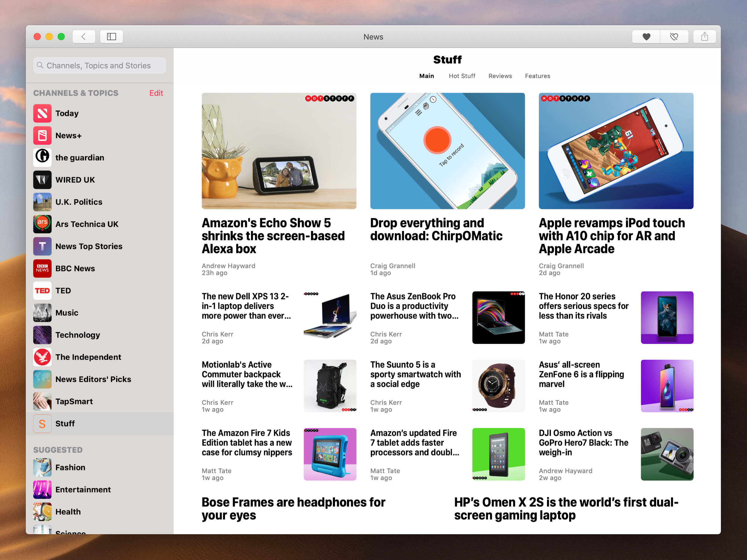The width and height of the screenshot is (747, 560).
Task: Open the Dell XPS 13 2-in-1 article
Action: [247, 306]
